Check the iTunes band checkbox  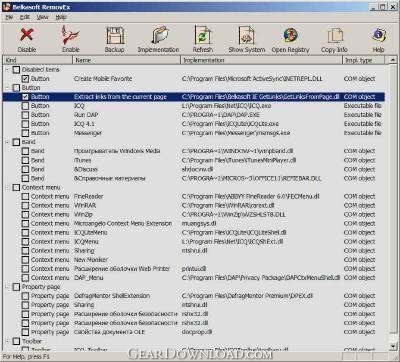pyautogui.click(x=25, y=160)
